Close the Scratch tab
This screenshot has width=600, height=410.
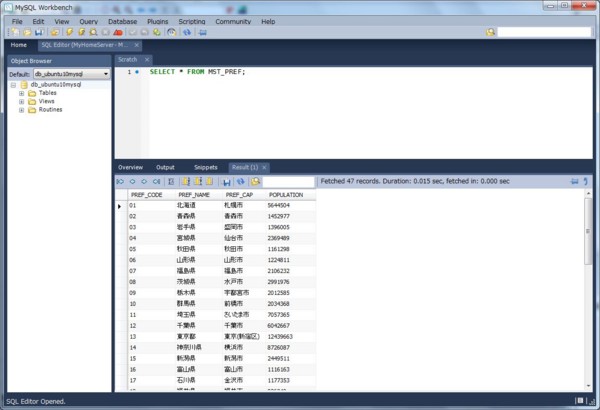tap(147, 60)
